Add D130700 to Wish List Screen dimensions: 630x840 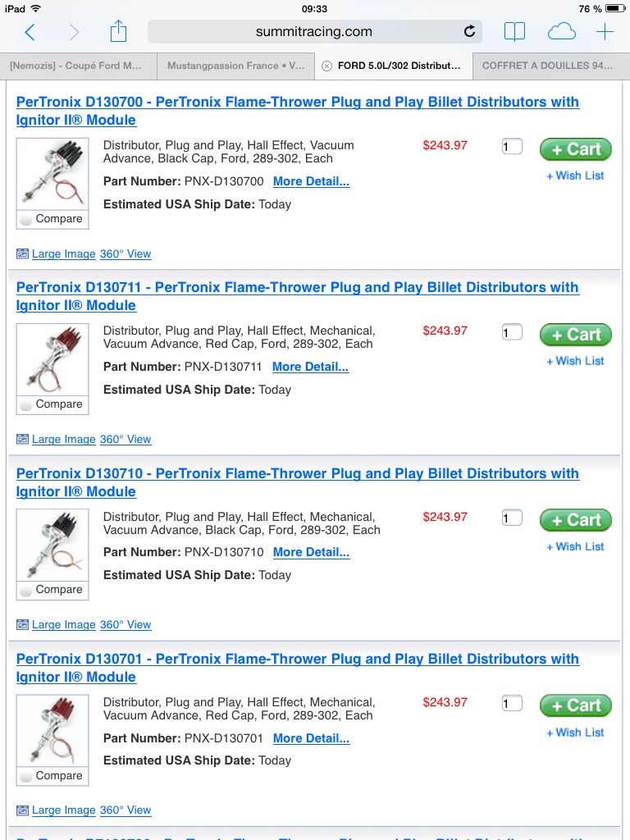click(x=575, y=176)
